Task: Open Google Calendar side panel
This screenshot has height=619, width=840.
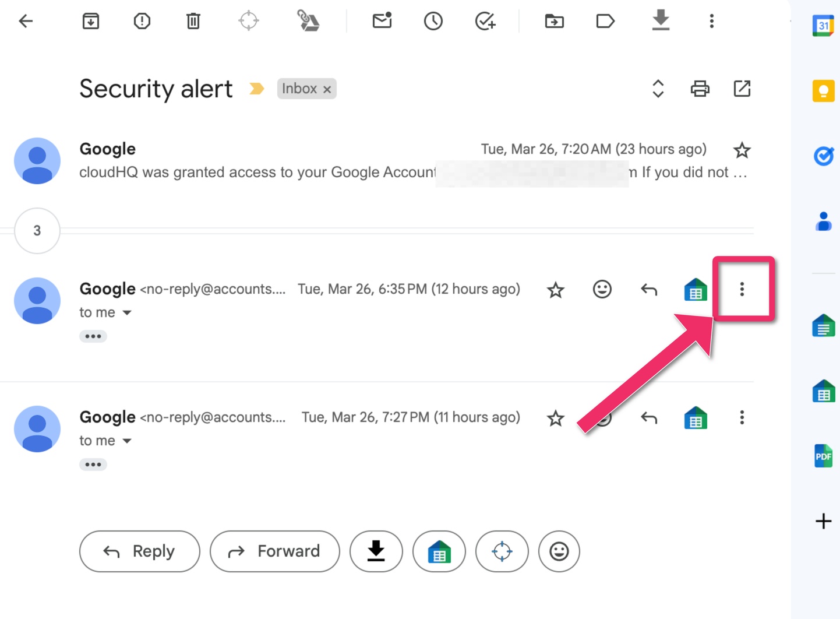Action: coord(824,26)
